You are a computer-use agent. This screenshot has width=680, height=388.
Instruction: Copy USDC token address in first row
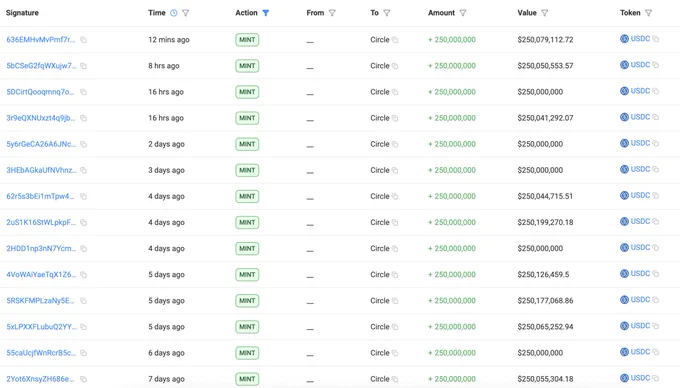tap(656, 39)
